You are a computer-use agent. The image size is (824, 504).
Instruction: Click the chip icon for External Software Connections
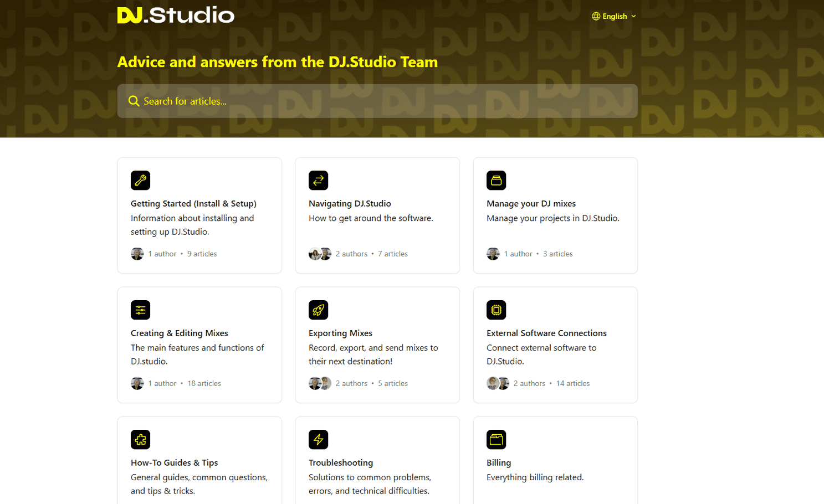click(x=496, y=310)
